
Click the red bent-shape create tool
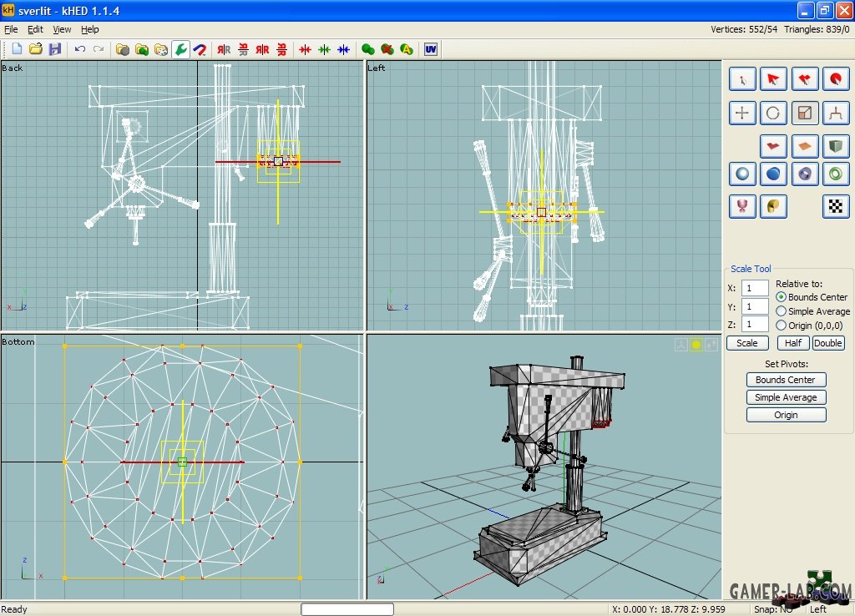(x=773, y=146)
